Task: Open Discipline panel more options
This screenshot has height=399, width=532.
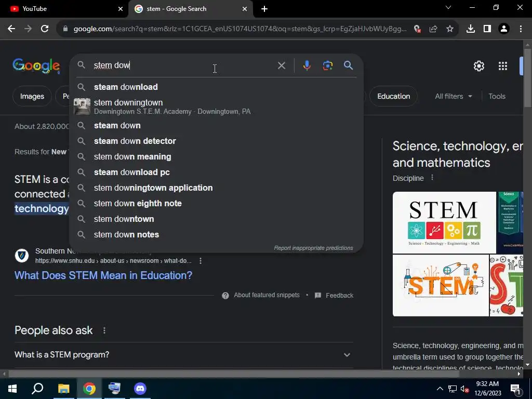Action: (x=432, y=178)
